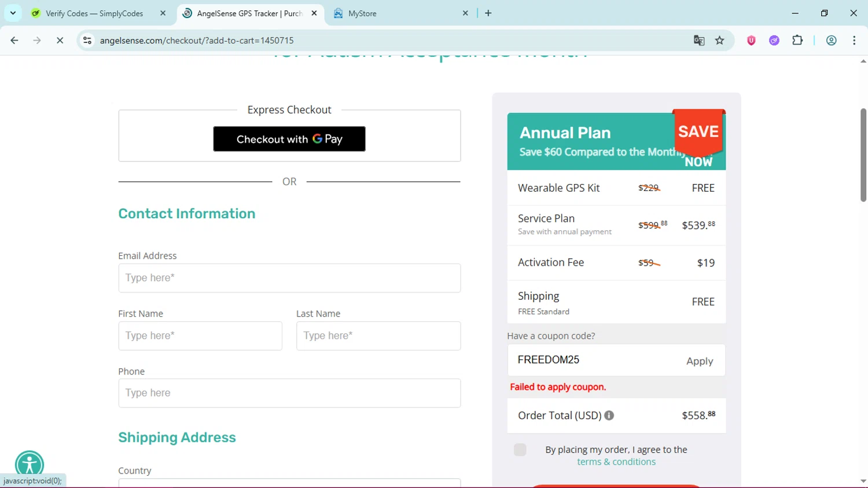Show Order Total info tooltip icon

tap(609, 416)
